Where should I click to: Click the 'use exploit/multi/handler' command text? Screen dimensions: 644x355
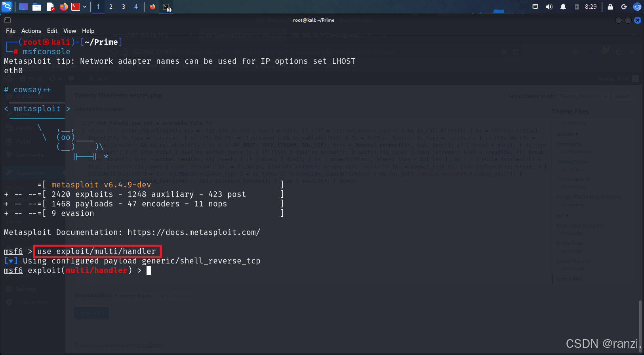point(97,252)
